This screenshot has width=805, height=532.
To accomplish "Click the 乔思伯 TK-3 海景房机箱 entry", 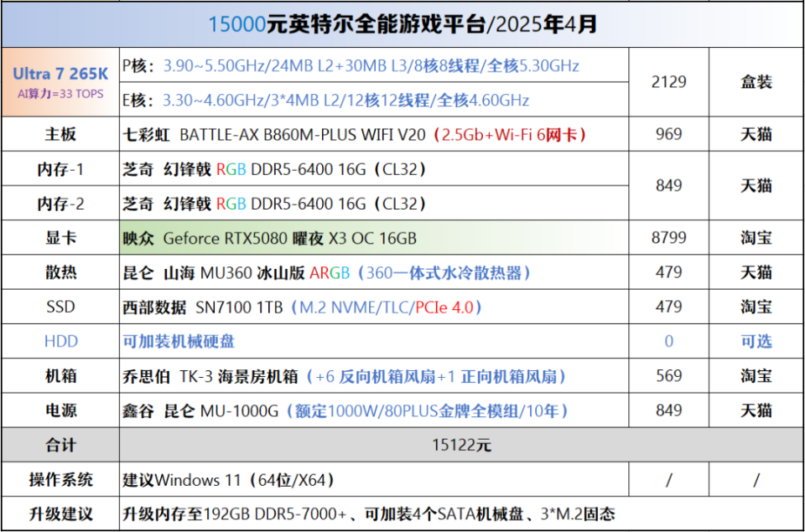I will (x=344, y=376).
